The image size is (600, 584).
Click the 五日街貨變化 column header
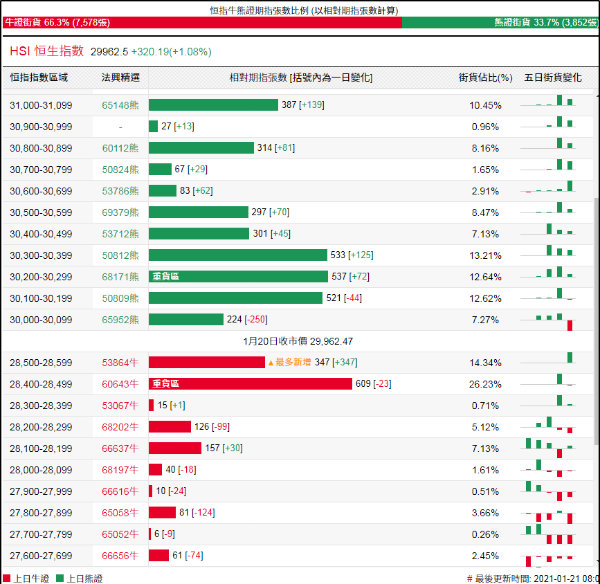tap(553, 78)
